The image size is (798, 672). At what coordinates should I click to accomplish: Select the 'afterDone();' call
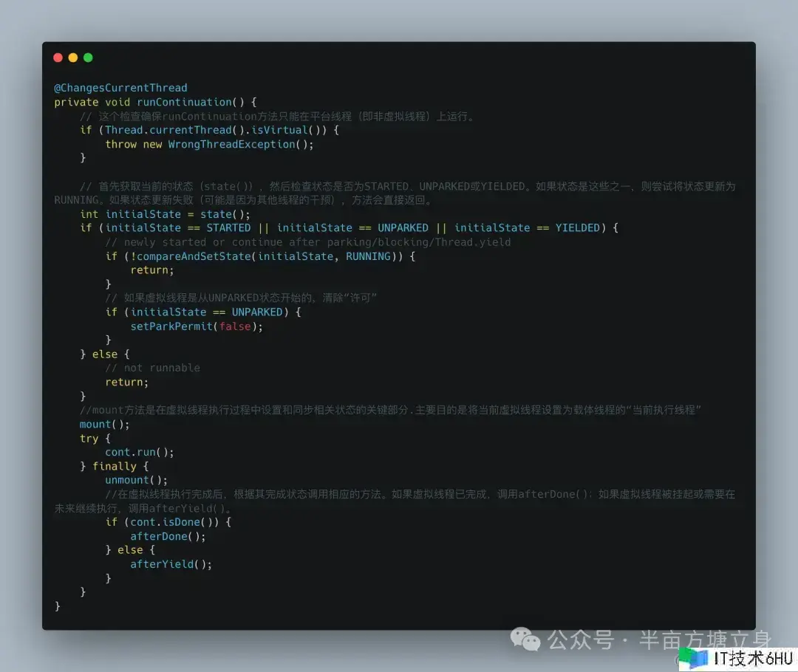click(x=168, y=536)
